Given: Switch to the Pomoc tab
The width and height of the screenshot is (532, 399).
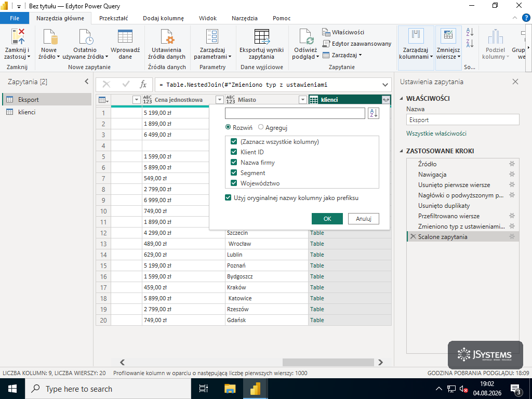Looking at the screenshot, I should click(x=282, y=18).
